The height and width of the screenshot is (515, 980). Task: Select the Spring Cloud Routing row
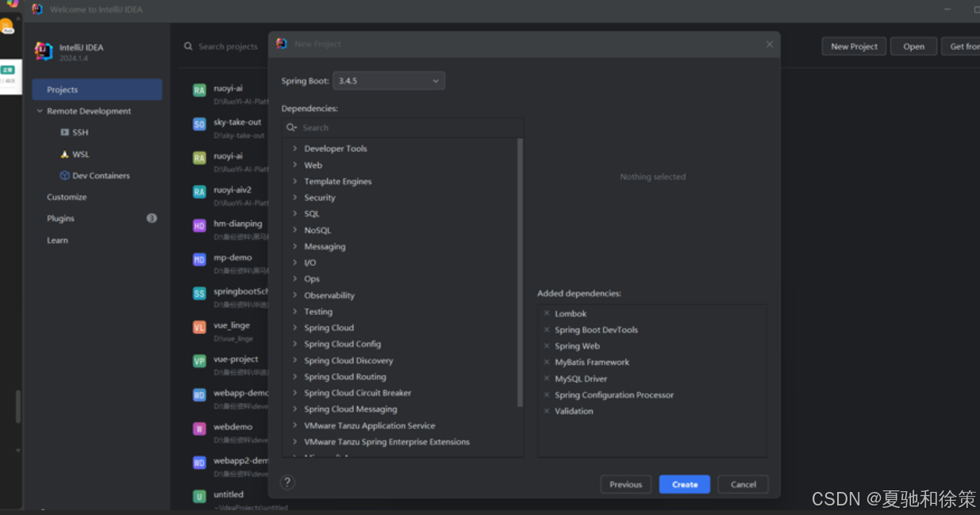pos(401,376)
